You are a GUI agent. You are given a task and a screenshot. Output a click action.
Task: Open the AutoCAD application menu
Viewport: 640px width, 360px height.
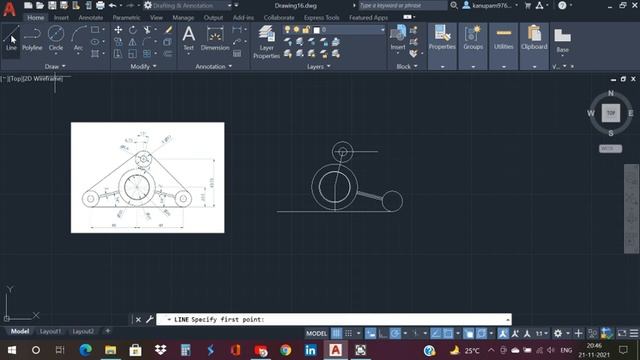(x=9, y=9)
